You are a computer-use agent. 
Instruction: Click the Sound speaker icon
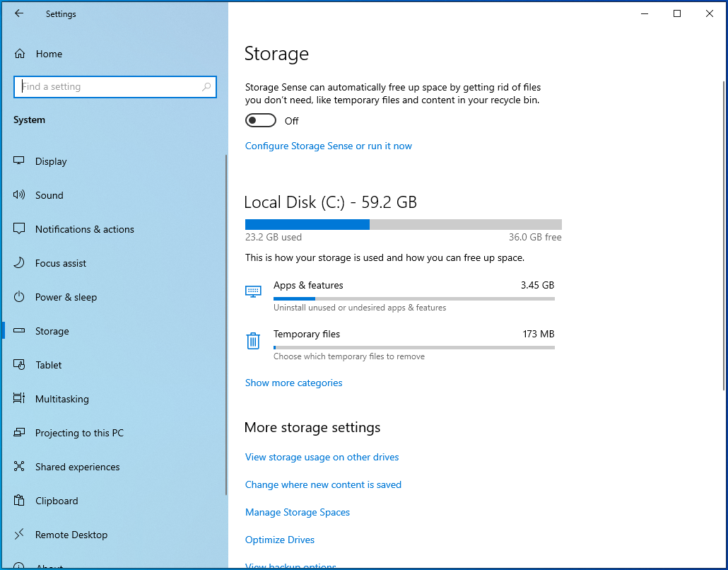(20, 195)
